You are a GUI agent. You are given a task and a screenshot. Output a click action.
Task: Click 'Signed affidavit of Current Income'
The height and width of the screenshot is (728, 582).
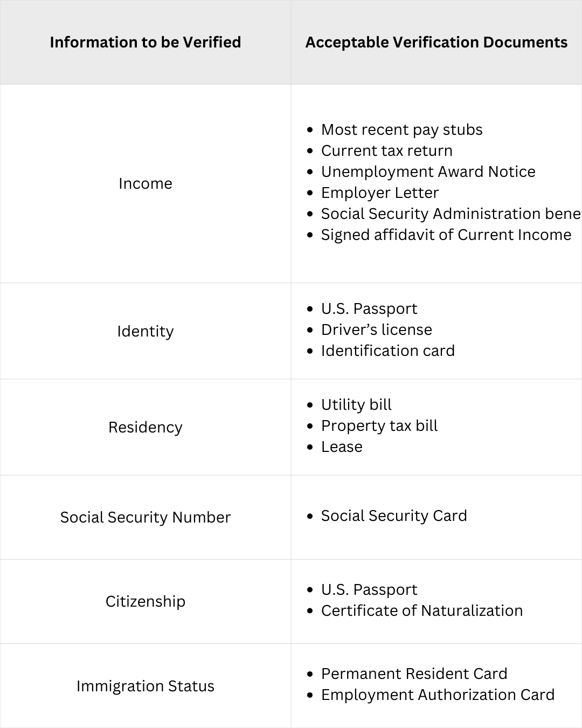tap(446, 235)
